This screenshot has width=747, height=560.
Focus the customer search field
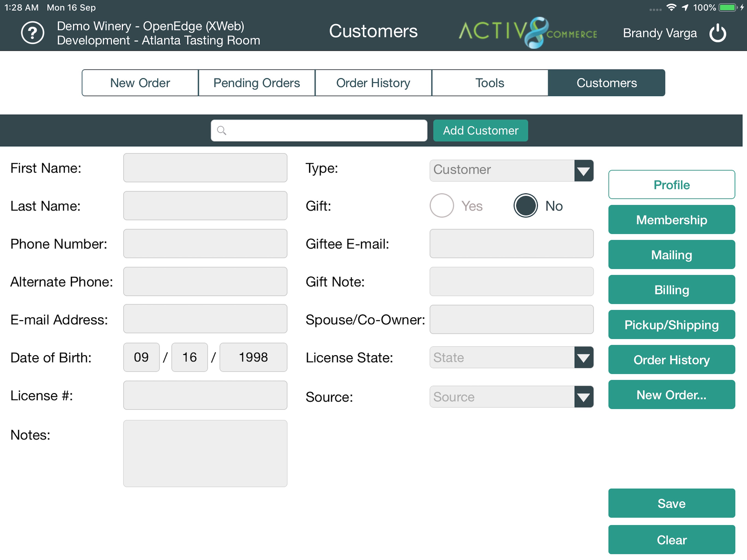[x=319, y=130]
